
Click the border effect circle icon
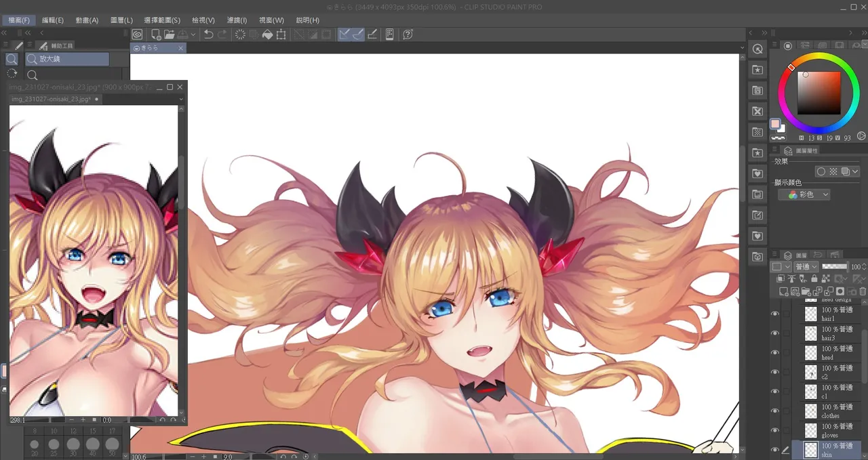[x=821, y=171]
